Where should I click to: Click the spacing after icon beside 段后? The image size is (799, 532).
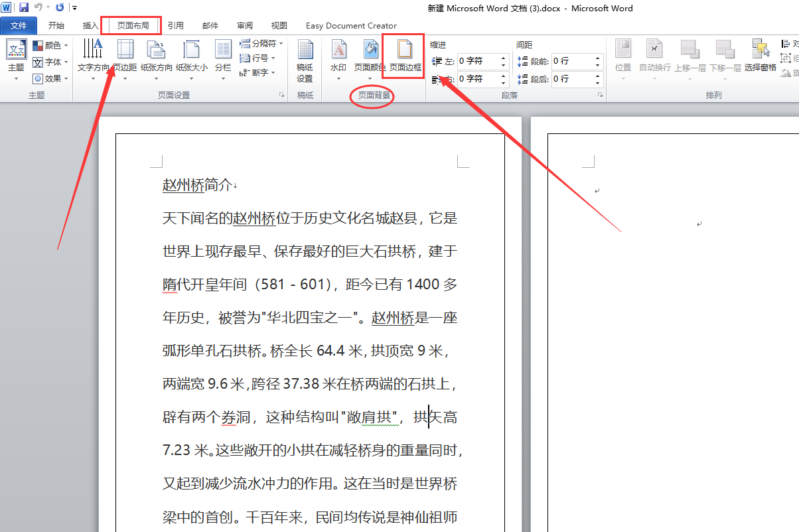pyautogui.click(x=522, y=79)
